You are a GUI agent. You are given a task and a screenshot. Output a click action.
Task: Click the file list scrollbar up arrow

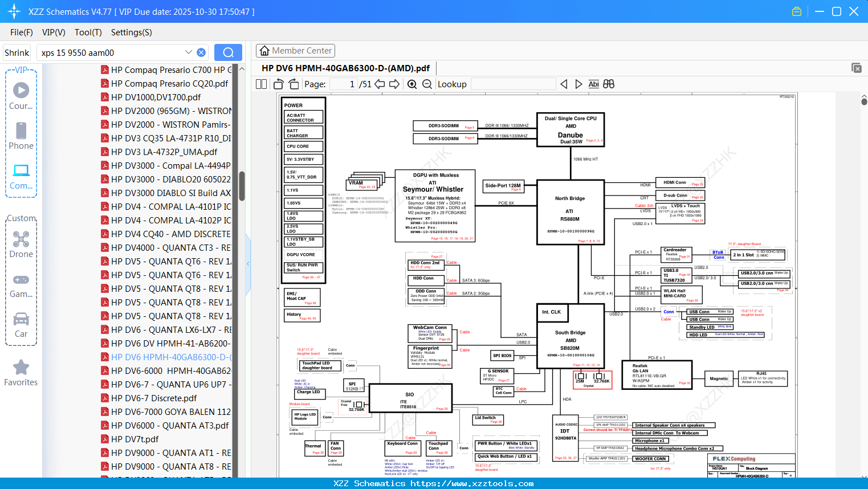tap(242, 69)
